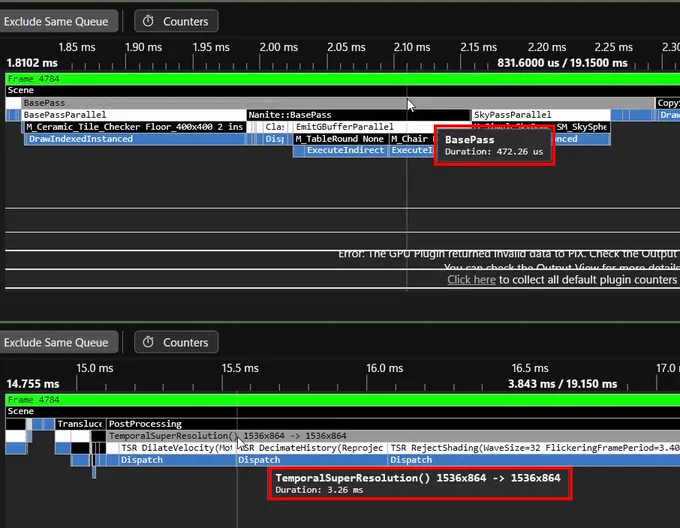Click the 2.00 ms mark on top ruler
The width and height of the screenshot is (680, 528).
[x=278, y=47]
